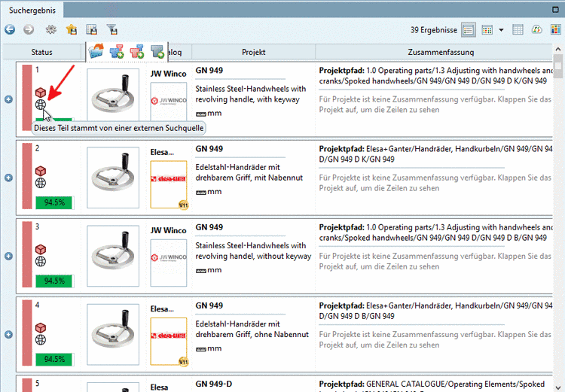565x392 pixels.
Task: Select GN 949 title in row 2
Action: click(209, 149)
